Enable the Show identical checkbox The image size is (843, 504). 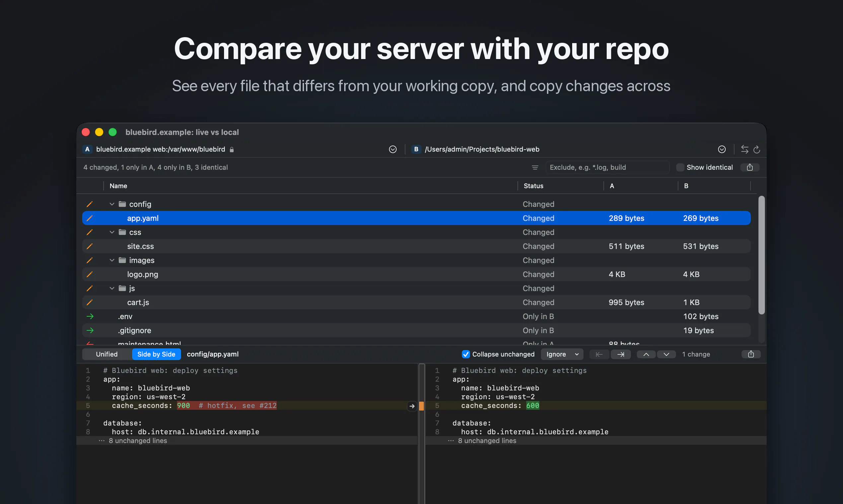coord(680,167)
